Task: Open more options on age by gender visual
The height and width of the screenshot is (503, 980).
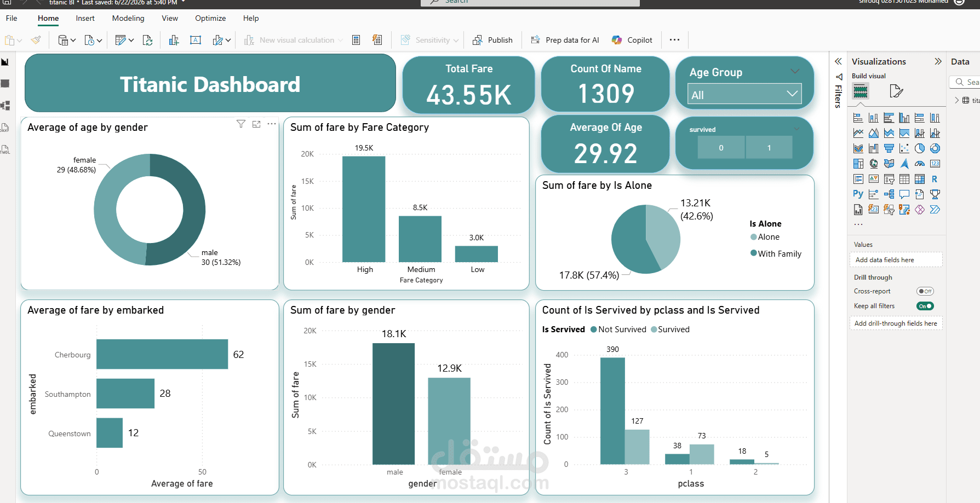Action: tap(272, 124)
